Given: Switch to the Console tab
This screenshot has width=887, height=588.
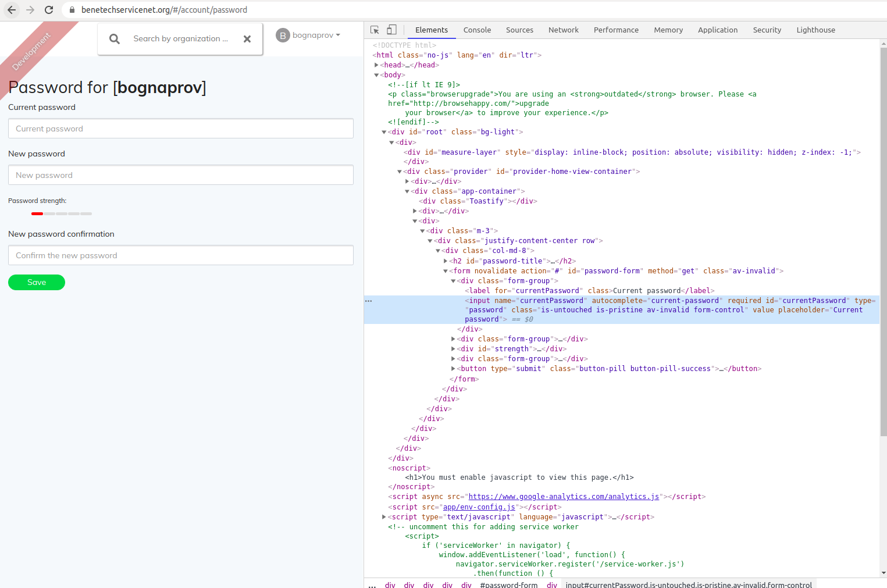Looking at the screenshot, I should tap(477, 30).
